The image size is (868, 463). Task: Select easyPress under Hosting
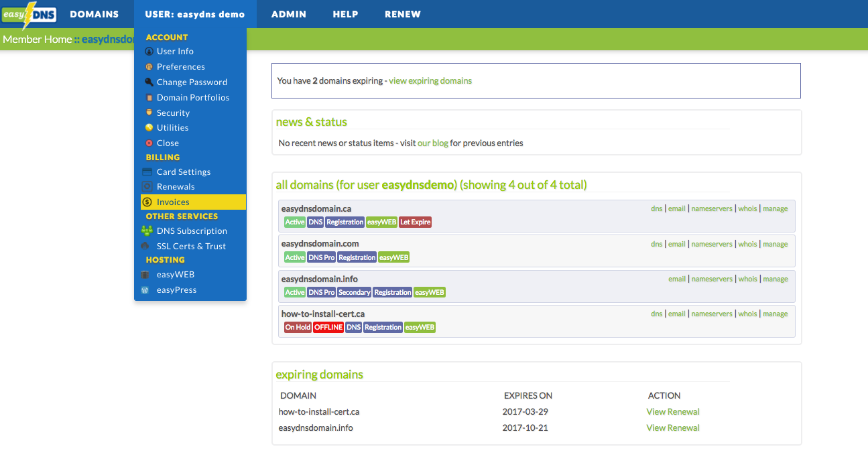177,290
